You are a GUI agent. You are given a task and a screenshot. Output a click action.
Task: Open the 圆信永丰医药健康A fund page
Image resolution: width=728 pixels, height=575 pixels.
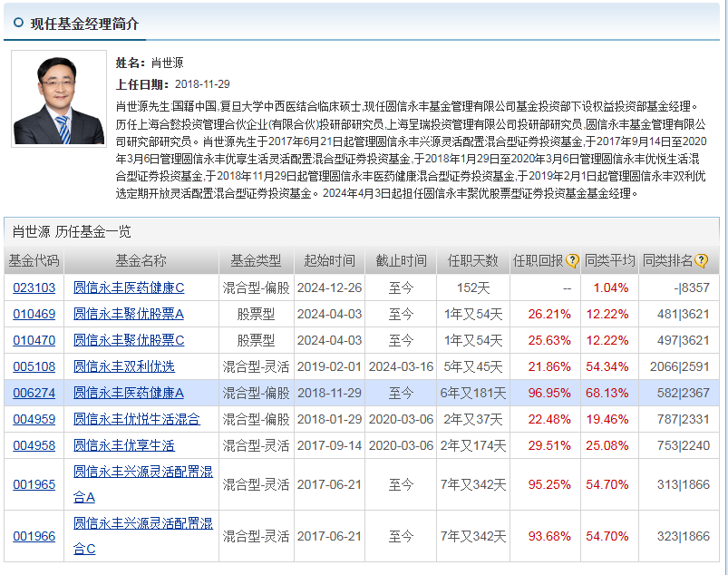(129, 393)
